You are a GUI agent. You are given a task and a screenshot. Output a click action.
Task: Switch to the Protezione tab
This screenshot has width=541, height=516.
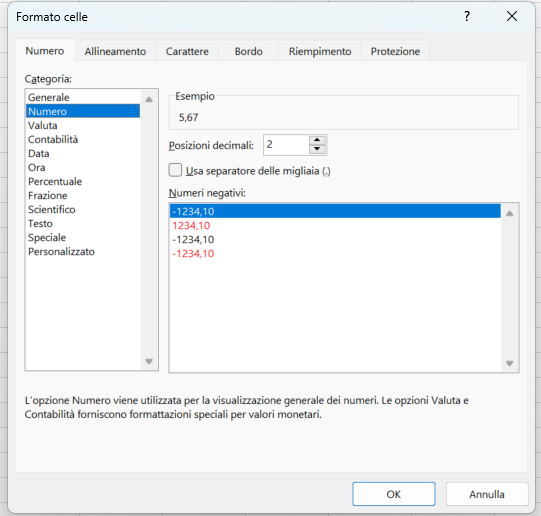[395, 51]
